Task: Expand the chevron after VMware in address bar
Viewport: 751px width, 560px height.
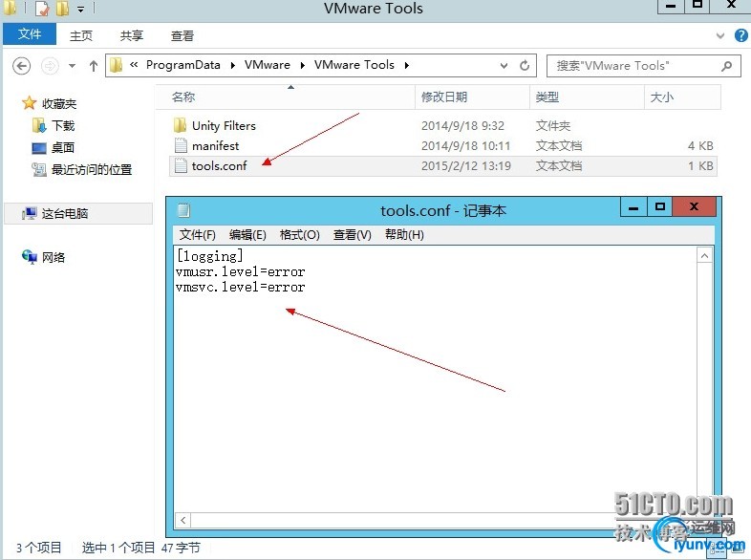Action: [x=303, y=66]
